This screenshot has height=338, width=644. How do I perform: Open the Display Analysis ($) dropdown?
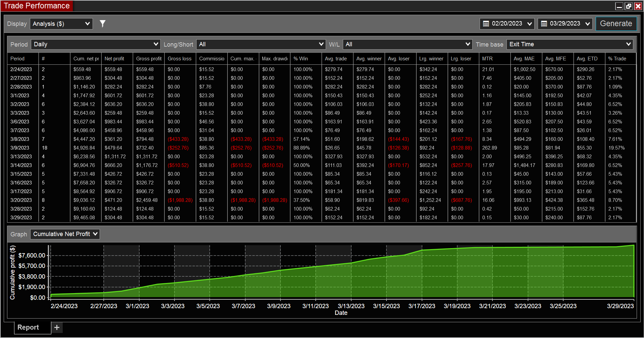tap(61, 24)
